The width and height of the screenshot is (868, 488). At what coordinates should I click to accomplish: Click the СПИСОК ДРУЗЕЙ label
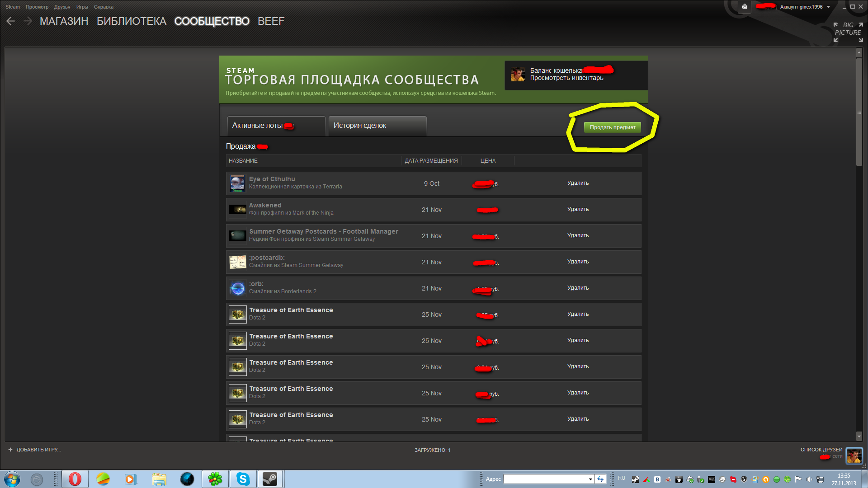pos(821,450)
